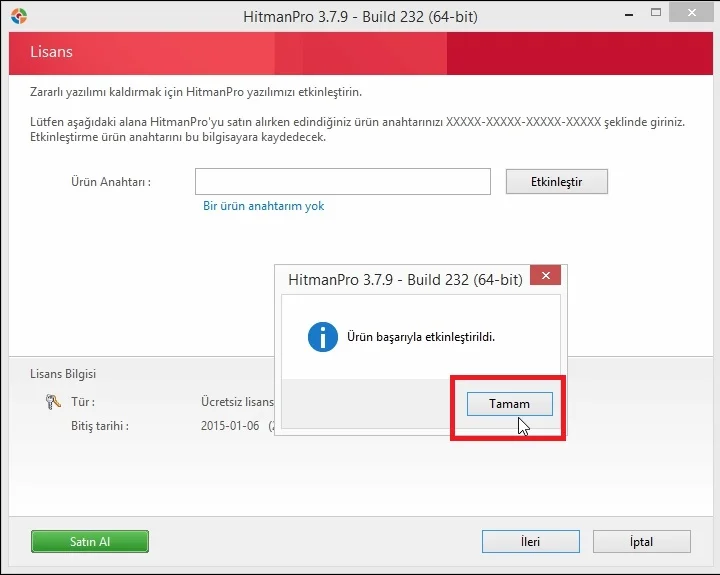Click the green Satın Al button
Image resolution: width=720 pixels, height=575 pixels.
[x=90, y=541]
